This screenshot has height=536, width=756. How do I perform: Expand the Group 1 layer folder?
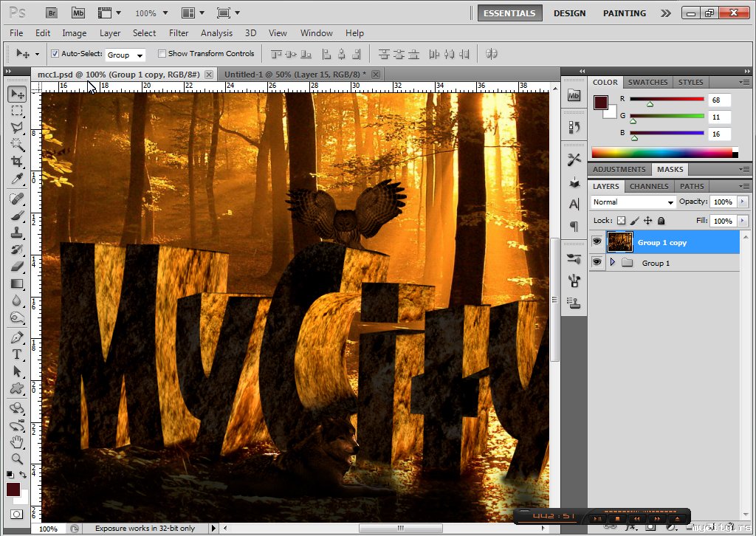612,263
